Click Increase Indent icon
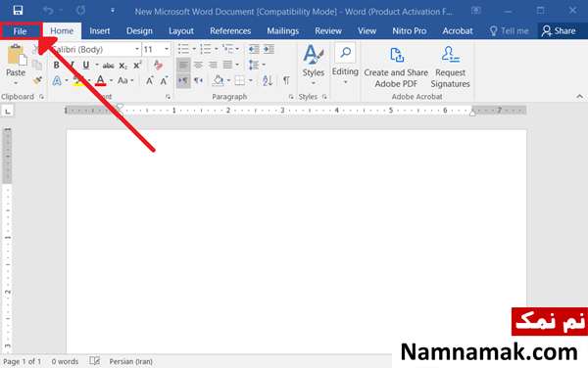The width and height of the screenshot is (588, 368). [269, 49]
